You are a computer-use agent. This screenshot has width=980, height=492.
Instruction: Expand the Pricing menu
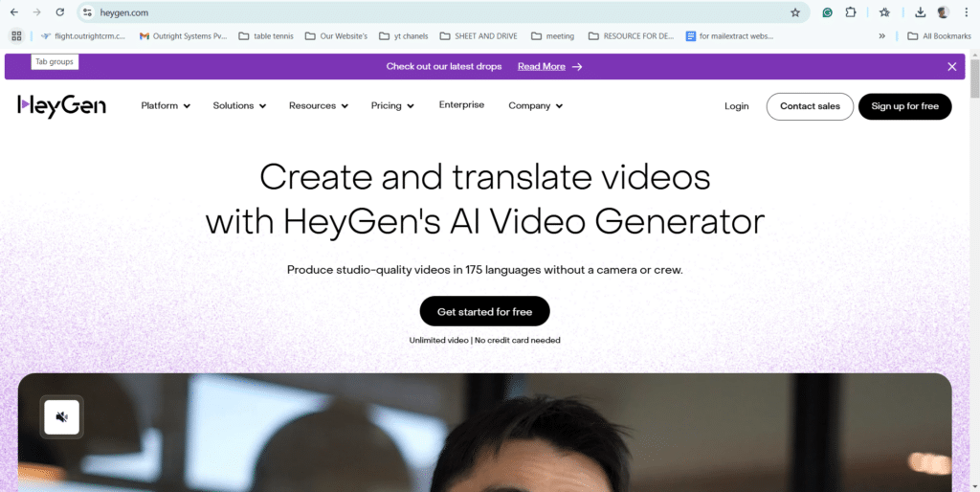click(392, 105)
